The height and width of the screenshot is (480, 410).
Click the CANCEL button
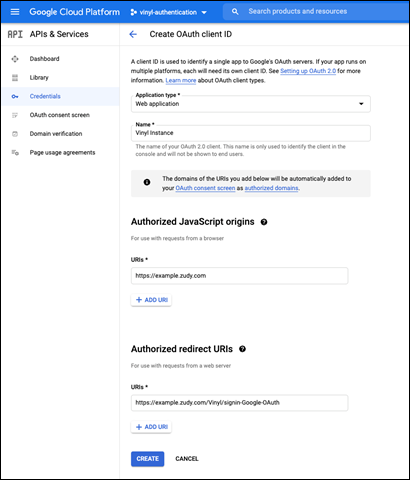(187, 459)
